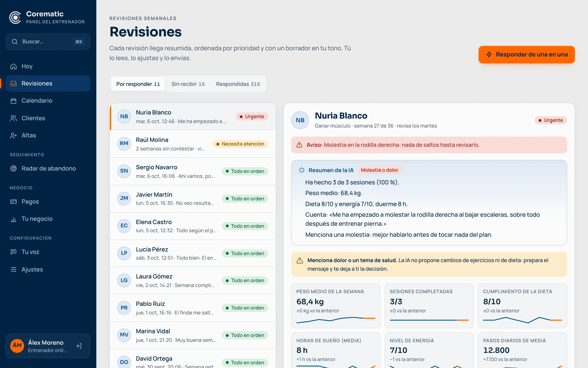Click the Cumplimiento de la dieta 8/10 value
The image size is (588, 368).
coord(492,302)
